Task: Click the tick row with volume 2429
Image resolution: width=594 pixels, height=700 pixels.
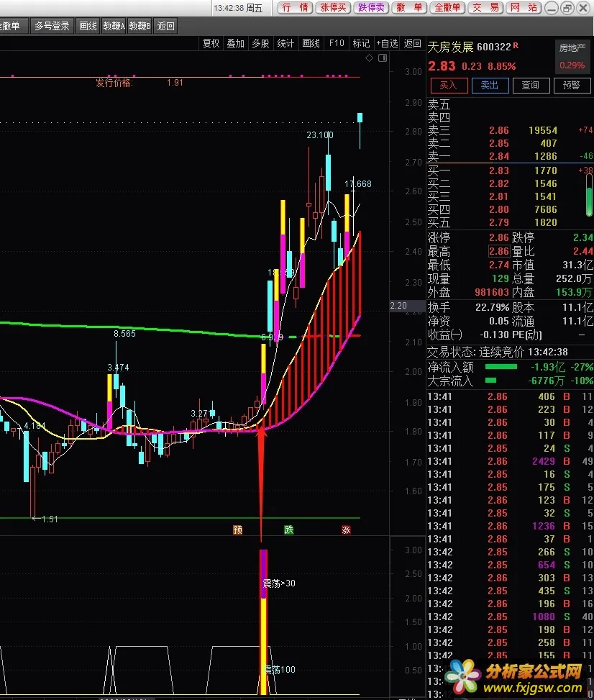Action: (x=510, y=461)
